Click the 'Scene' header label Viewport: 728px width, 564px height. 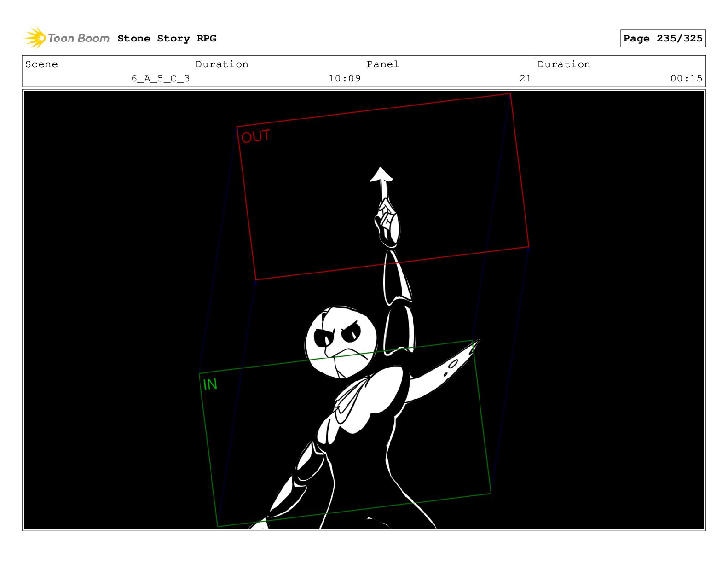tap(41, 64)
